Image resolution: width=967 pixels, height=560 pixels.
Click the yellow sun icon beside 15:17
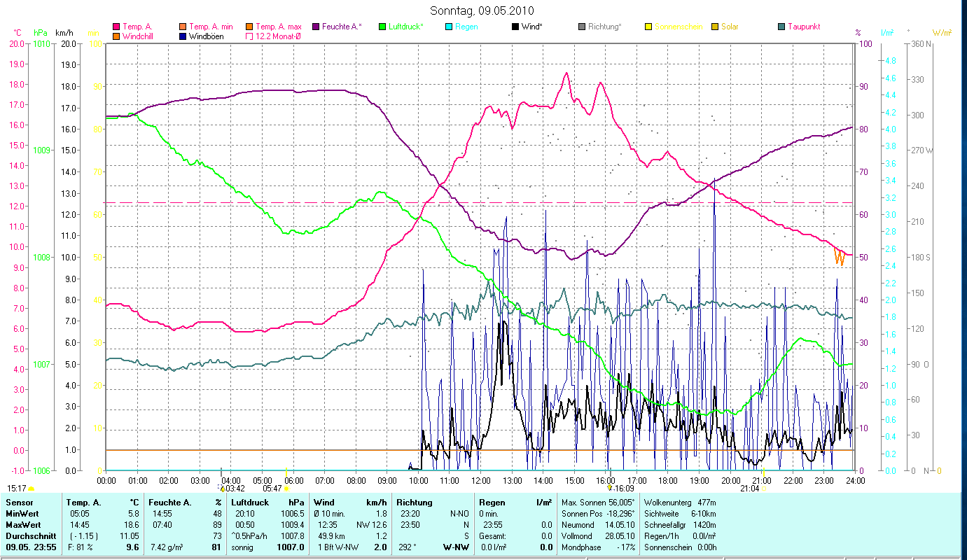(x=31, y=489)
